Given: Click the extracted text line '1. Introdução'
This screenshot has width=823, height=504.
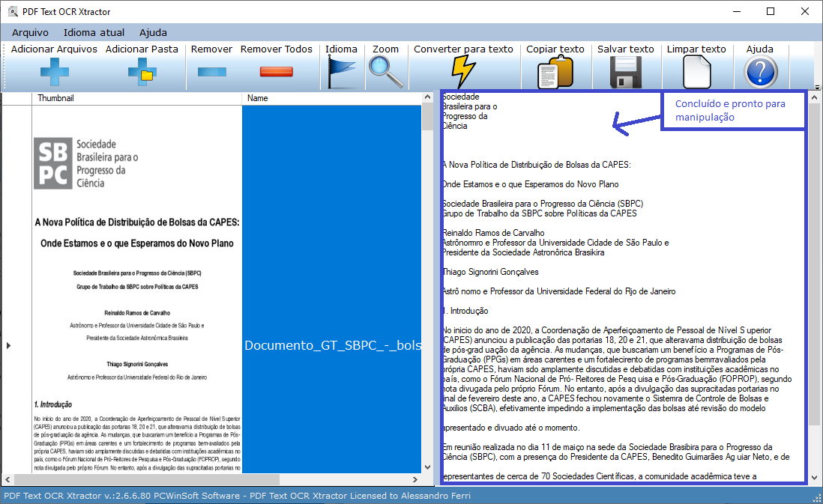Looking at the screenshot, I should pyautogui.click(x=465, y=311).
